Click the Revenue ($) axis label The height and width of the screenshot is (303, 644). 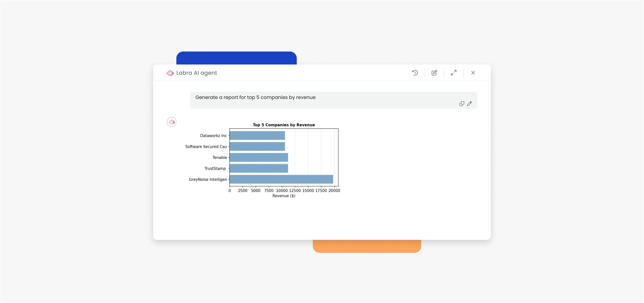click(x=284, y=196)
